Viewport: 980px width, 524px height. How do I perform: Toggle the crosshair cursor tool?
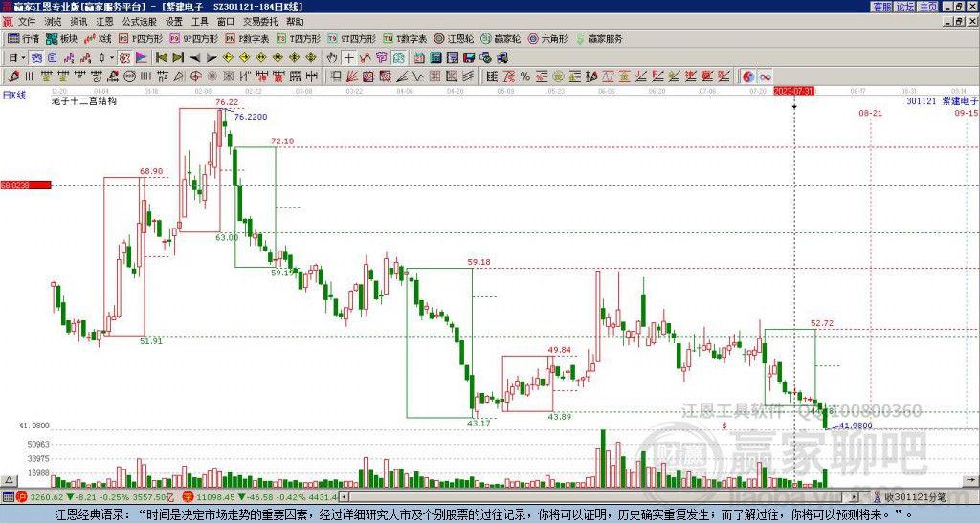348,58
